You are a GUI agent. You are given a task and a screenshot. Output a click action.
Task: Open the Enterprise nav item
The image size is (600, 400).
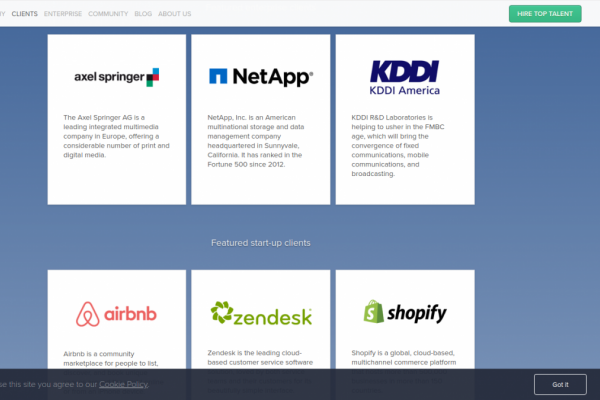pyautogui.click(x=63, y=14)
